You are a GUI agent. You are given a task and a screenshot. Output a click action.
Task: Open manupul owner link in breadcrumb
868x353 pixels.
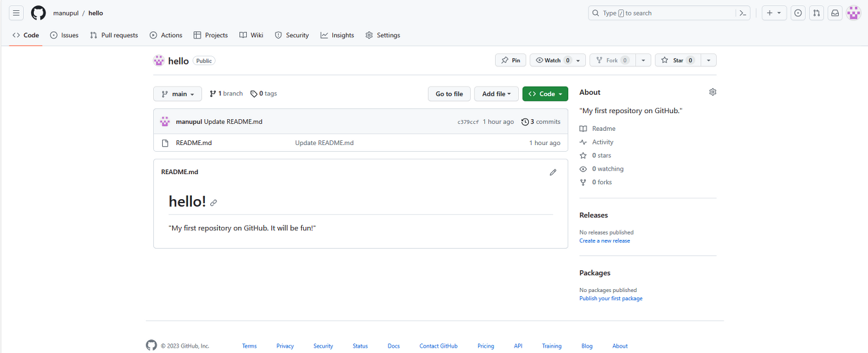pos(66,13)
